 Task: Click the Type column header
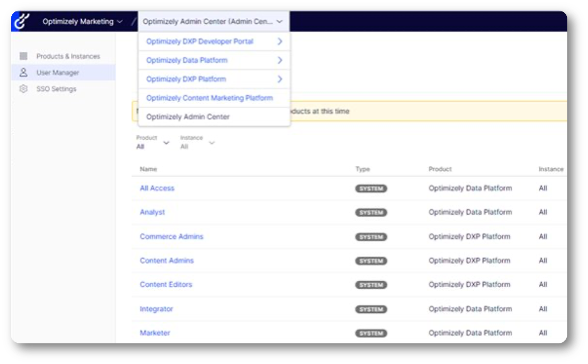coord(362,169)
